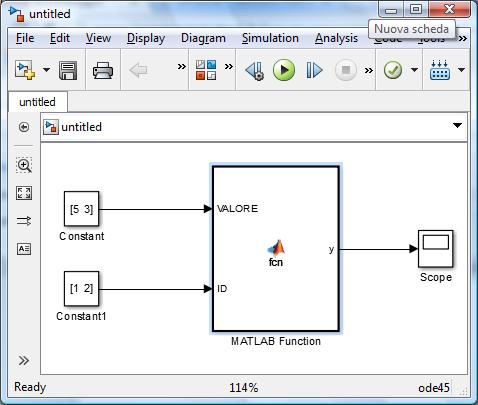Click the Build Model icon
Screen dimensions: 478x405
(x=440, y=70)
